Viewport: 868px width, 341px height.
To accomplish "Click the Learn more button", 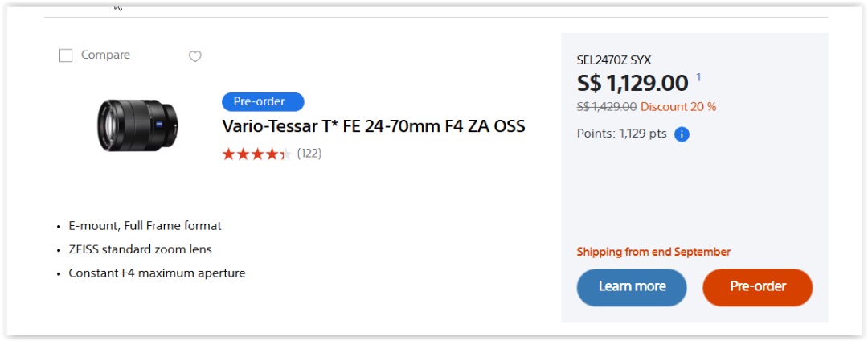I will pos(632,287).
